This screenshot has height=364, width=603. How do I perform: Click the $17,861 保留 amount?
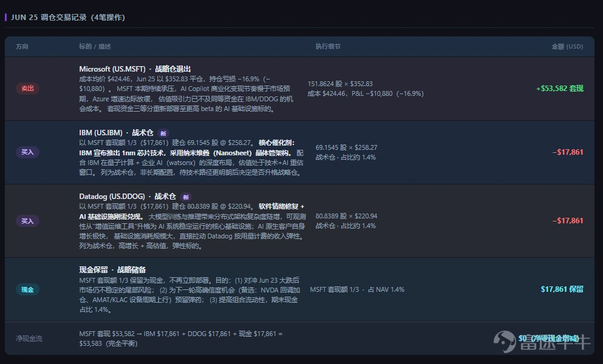pos(562,289)
